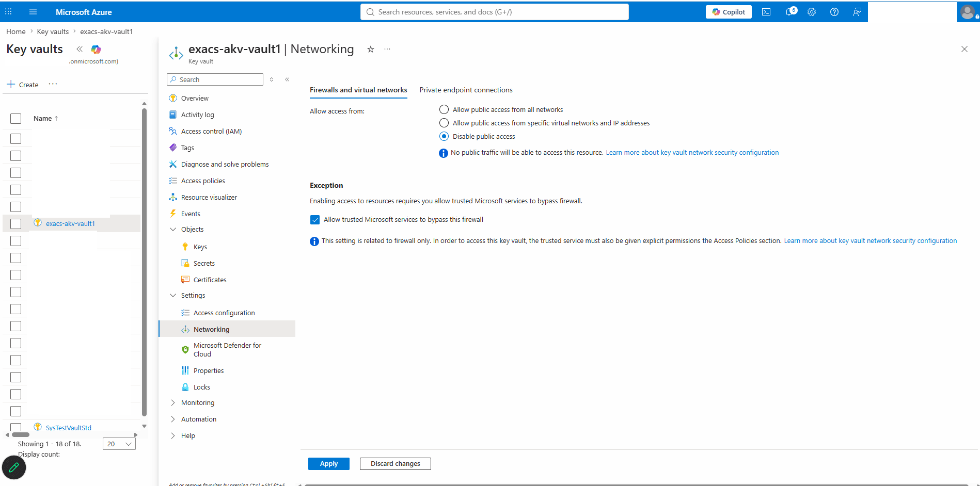
Task: Open the user account avatar
Action: [968, 12]
